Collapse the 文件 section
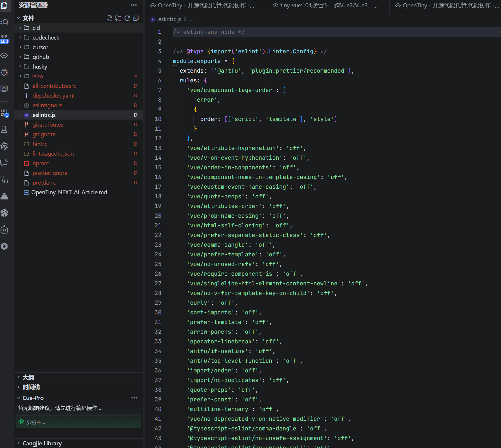 click(18, 18)
